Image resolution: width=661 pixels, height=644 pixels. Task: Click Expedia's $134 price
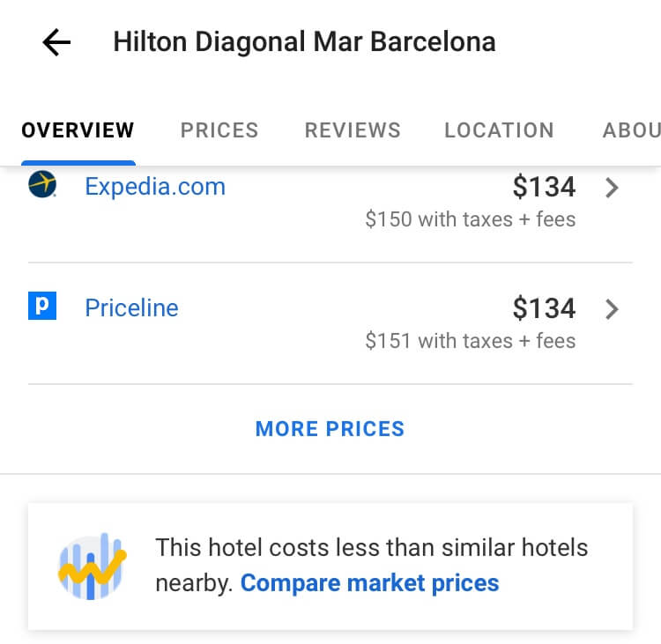click(544, 187)
